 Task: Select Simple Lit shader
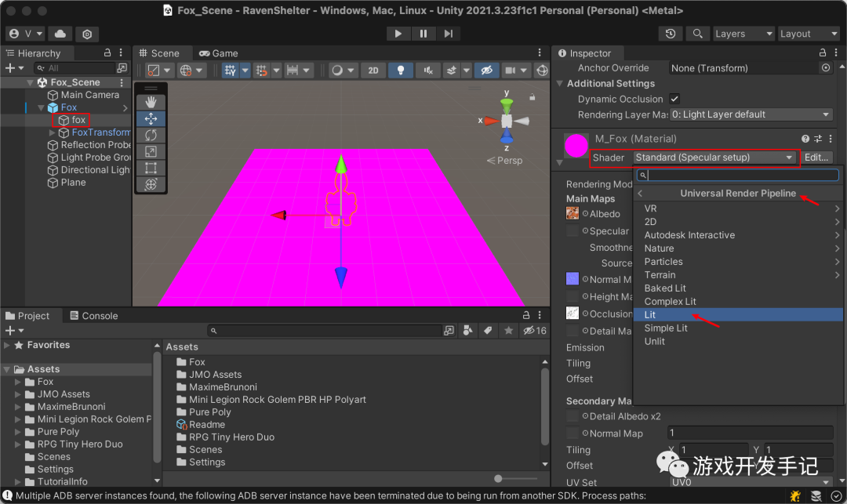point(738,328)
